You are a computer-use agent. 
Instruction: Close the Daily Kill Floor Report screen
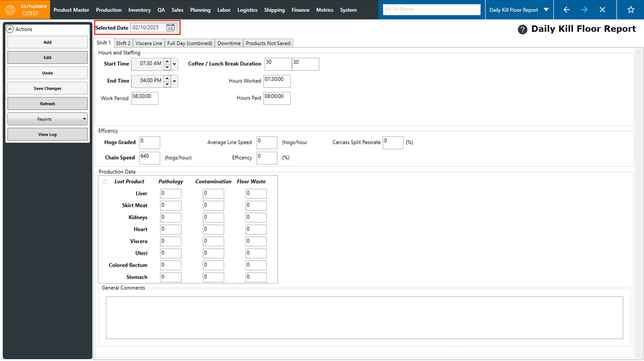(602, 10)
